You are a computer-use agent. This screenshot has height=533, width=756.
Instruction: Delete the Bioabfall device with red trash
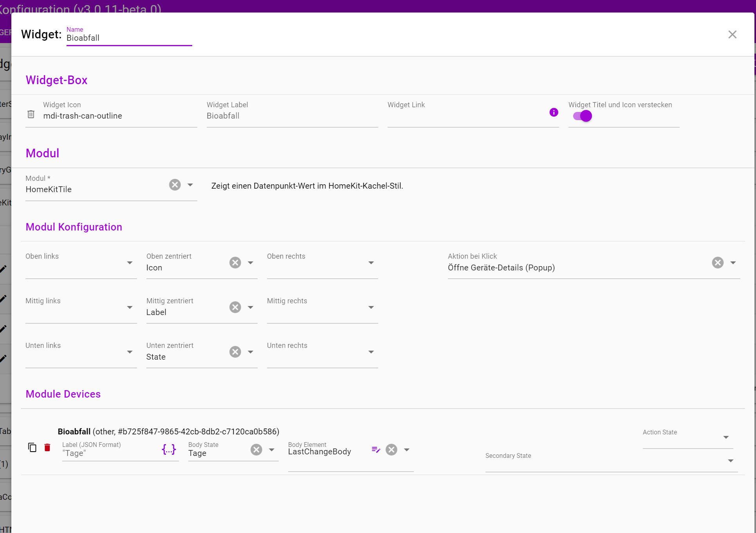click(47, 447)
